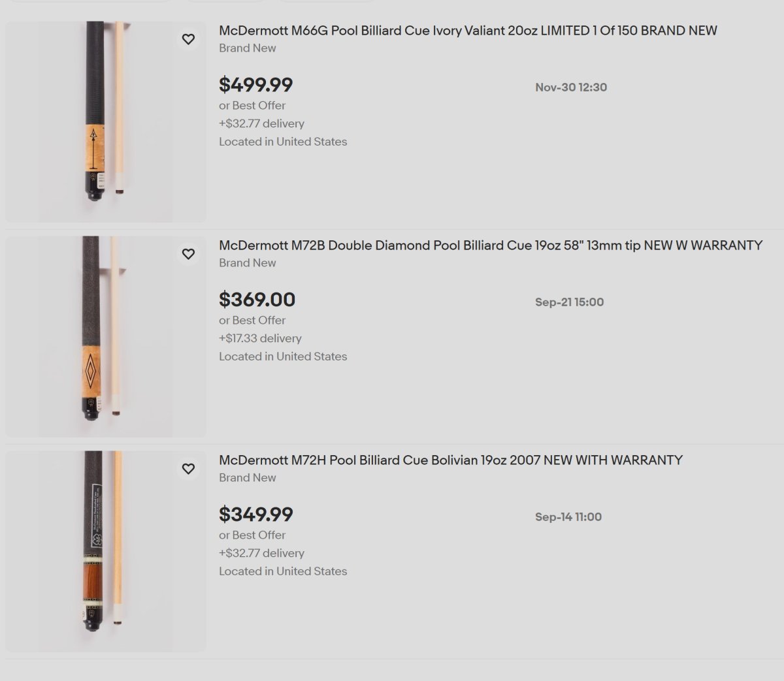Viewport: 784px width, 681px height.
Task: Open the M66G Ivory Valiant cue thumbnail
Action: coord(105,121)
